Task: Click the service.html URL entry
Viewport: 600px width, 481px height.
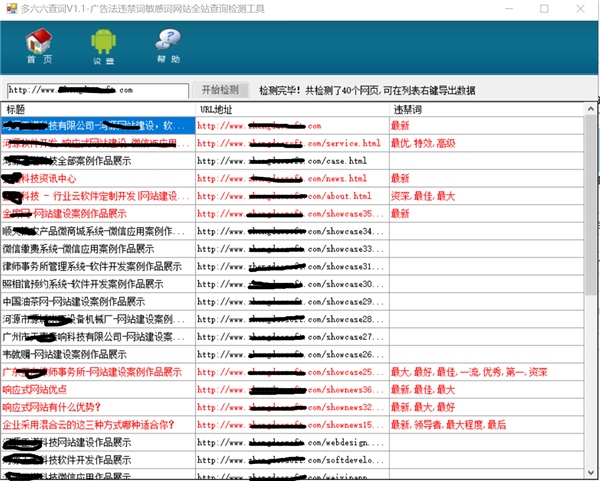Action: point(289,144)
